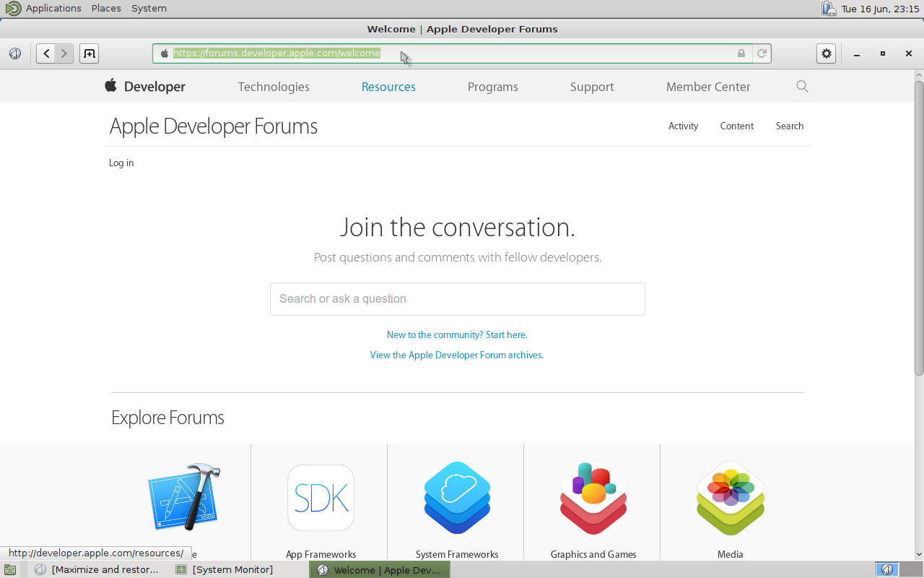Follow 'New to the community? Start here.'

pyautogui.click(x=457, y=335)
